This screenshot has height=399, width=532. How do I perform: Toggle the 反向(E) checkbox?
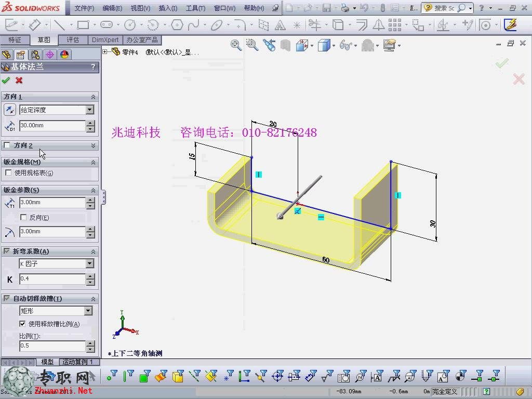tap(23, 217)
